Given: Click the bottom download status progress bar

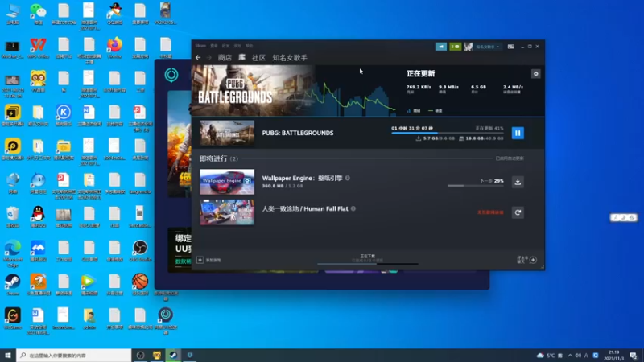Looking at the screenshot, I should click(x=368, y=264).
